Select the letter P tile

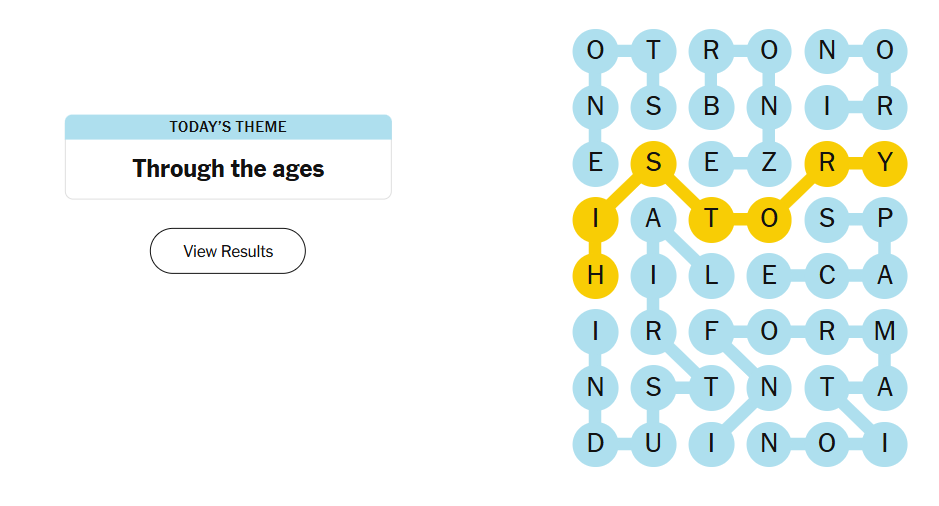(x=884, y=220)
